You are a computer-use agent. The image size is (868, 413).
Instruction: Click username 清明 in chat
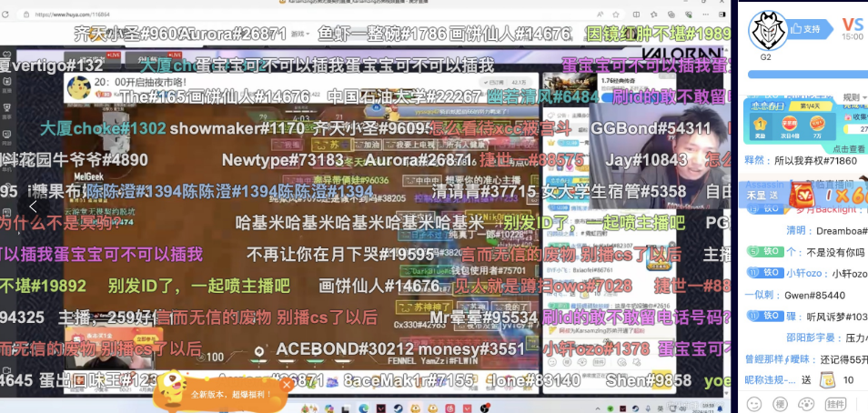click(796, 230)
